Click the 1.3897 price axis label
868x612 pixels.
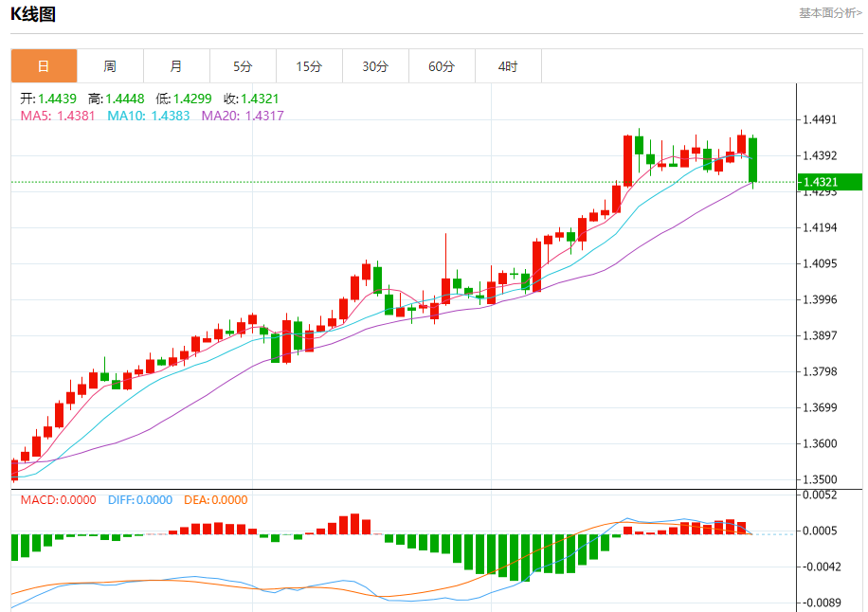point(820,335)
